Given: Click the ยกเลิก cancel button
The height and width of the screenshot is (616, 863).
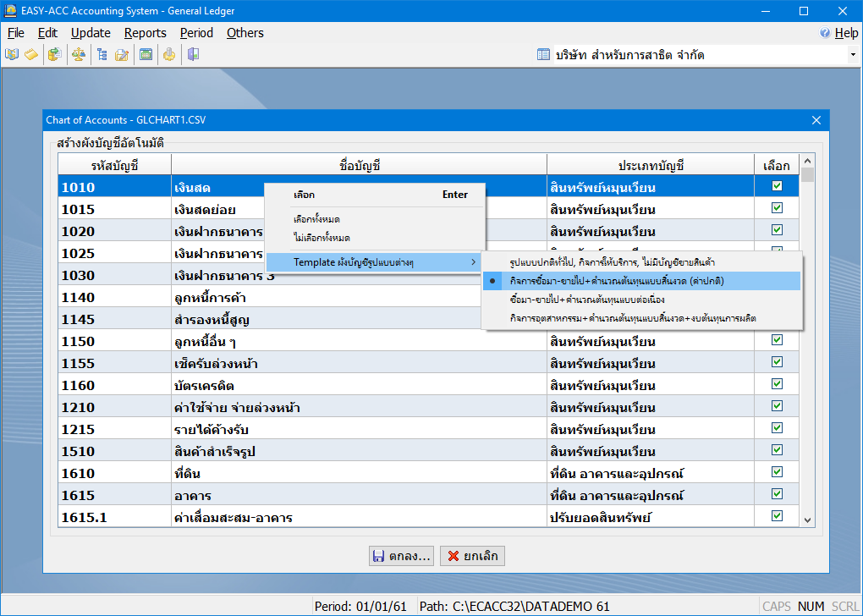Looking at the screenshot, I should tap(472, 556).
